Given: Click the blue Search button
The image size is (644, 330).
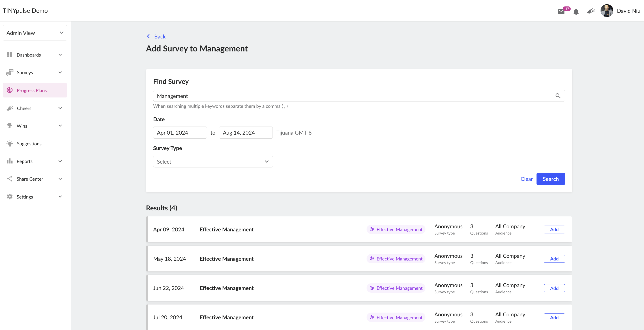Looking at the screenshot, I should pos(550,179).
